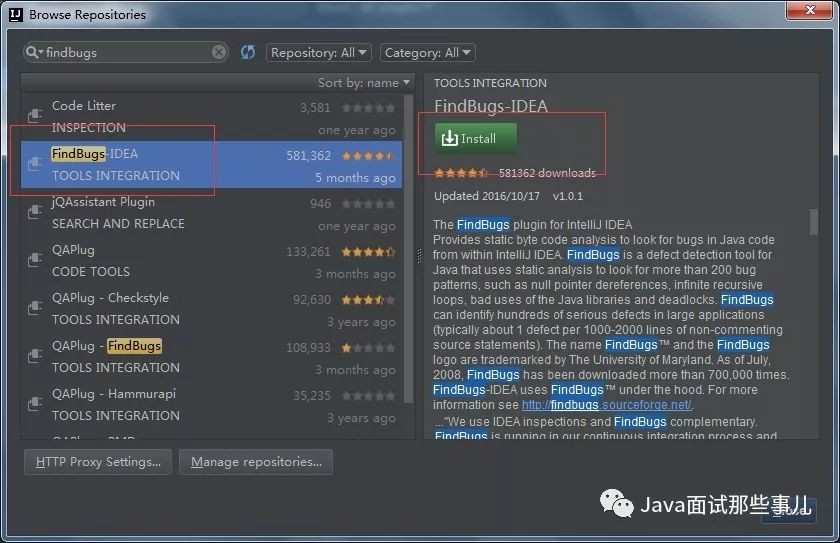This screenshot has height=543, width=840.
Task: Select the FindBugs-IDEA plugin row
Action: click(212, 164)
